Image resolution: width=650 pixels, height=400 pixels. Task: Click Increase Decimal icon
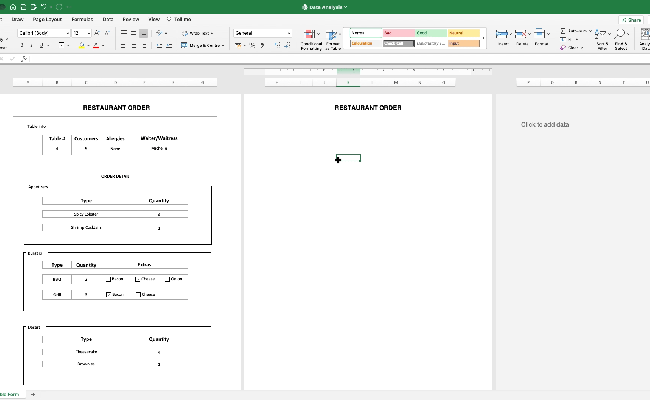277,45
